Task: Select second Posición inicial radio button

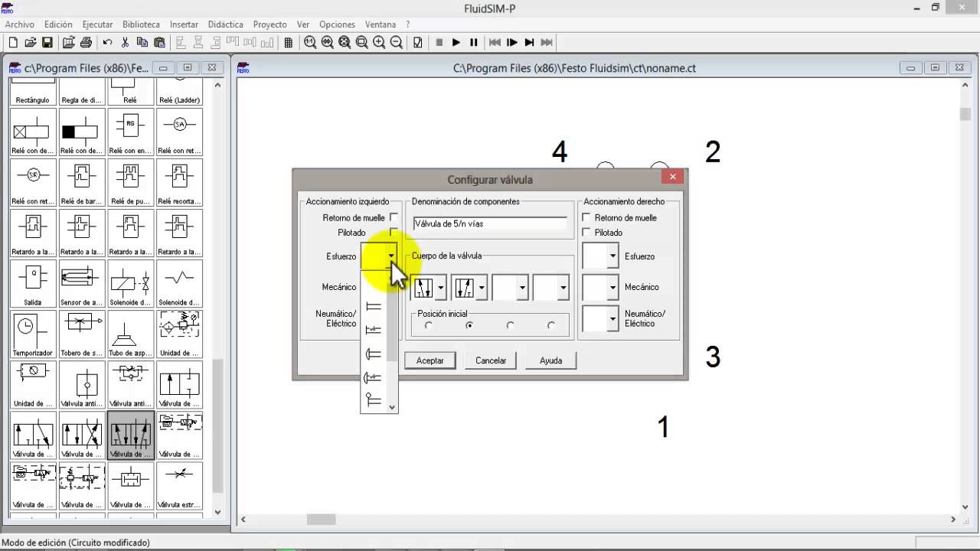Action: pyautogui.click(x=469, y=325)
